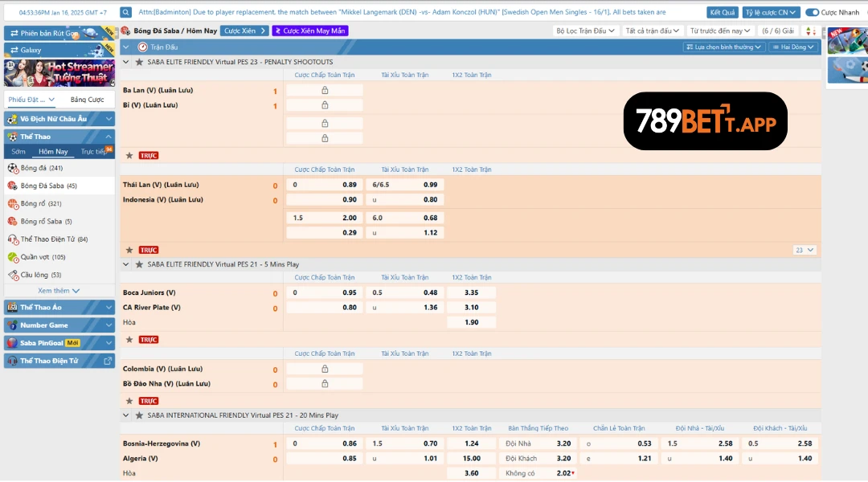
Task: Click the sort arrows icon beside Giải
Action: point(810,31)
